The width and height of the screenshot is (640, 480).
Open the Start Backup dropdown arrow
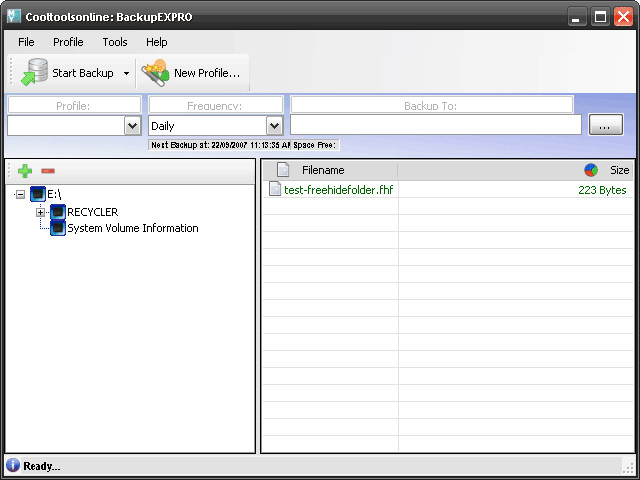(127, 73)
